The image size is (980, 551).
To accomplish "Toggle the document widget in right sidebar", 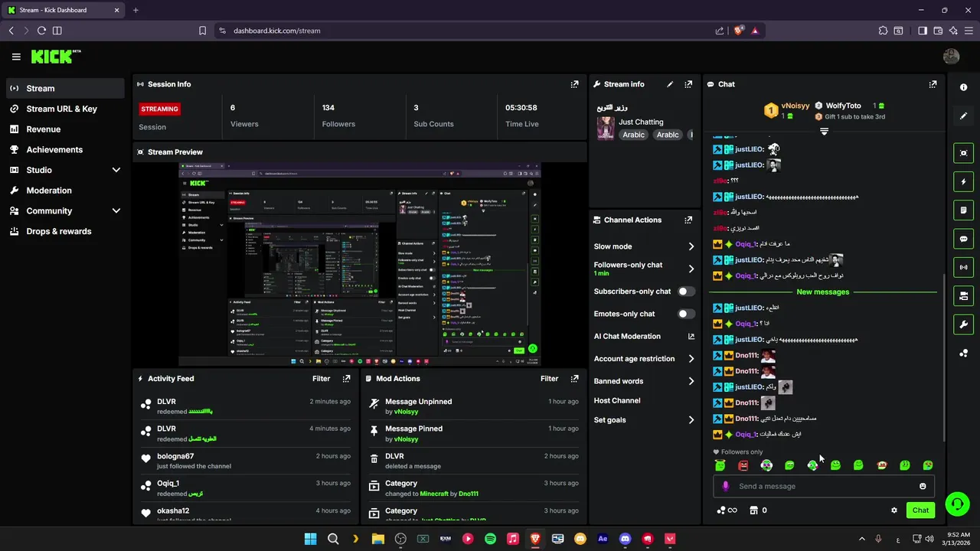I will (x=964, y=210).
